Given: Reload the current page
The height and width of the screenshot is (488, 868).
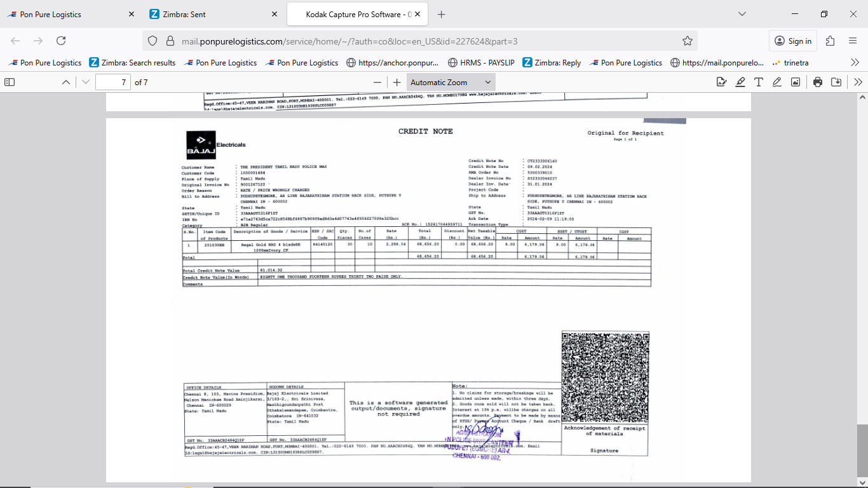Looking at the screenshot, I should click(61, 41).
